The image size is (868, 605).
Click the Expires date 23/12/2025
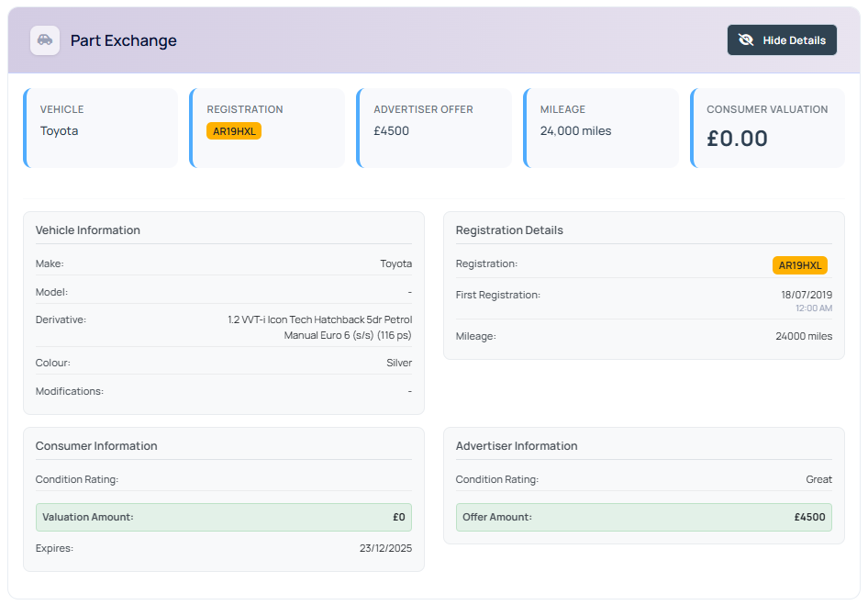(385, 548)
